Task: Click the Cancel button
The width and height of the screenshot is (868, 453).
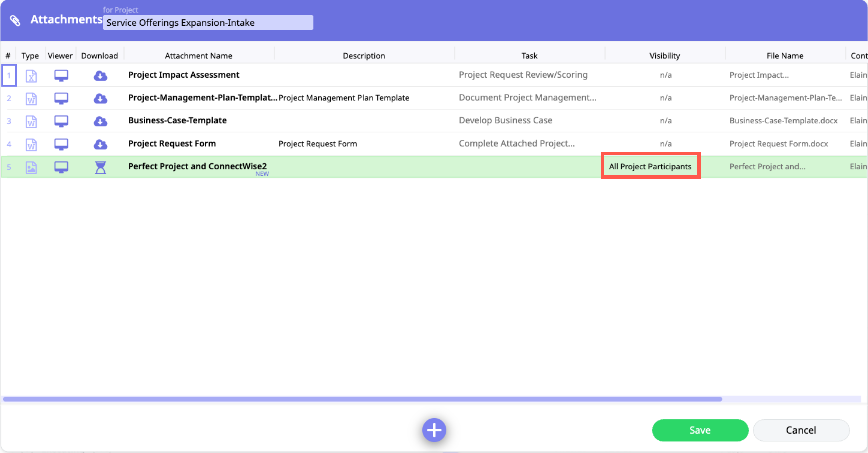Action: pyautogui.click(x=801, y=430)
